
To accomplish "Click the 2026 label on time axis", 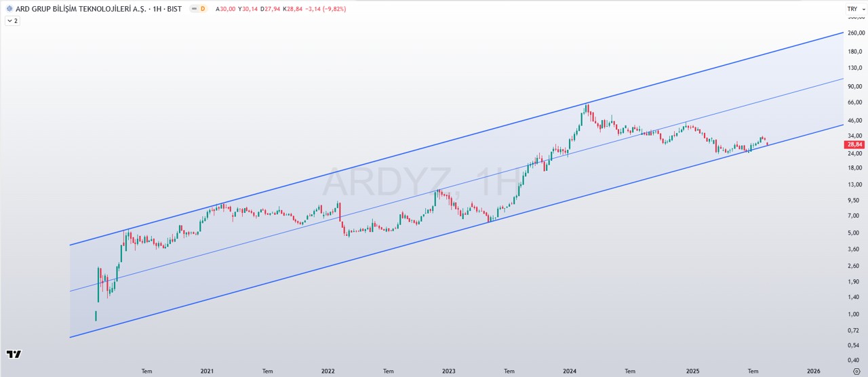I will coord(814,371).
